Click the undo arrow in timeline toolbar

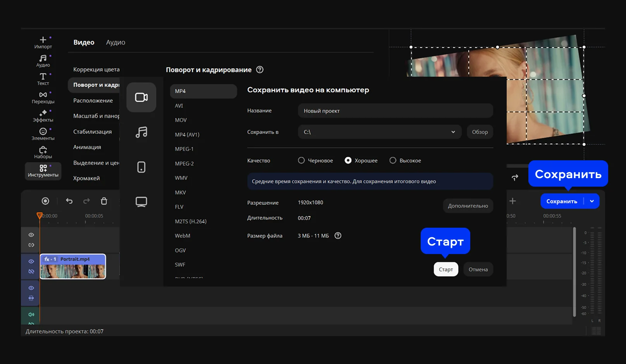click(69, 201)
